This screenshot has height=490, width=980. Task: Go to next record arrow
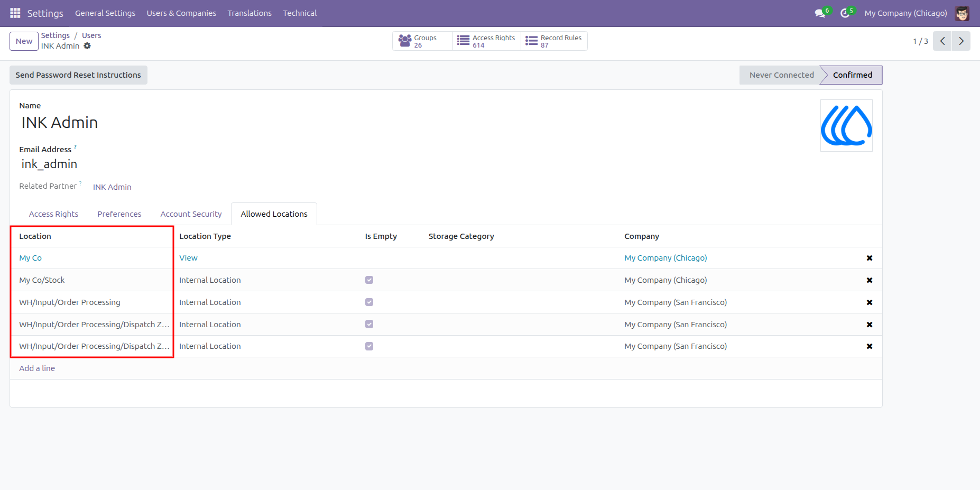point(961,41)
